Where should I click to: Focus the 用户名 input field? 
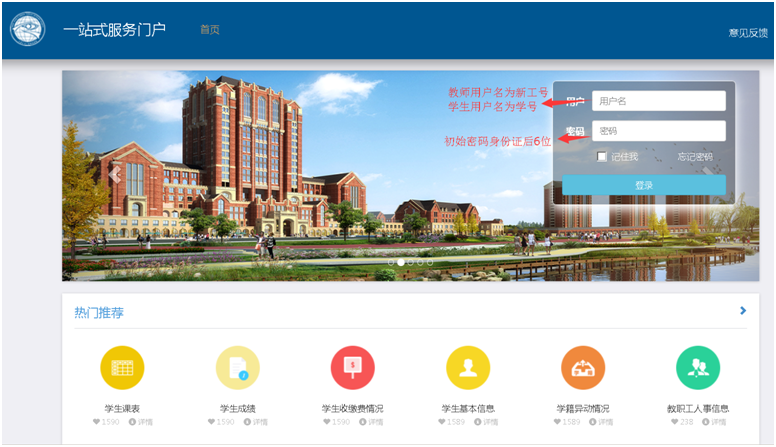[x=658, y=101]
